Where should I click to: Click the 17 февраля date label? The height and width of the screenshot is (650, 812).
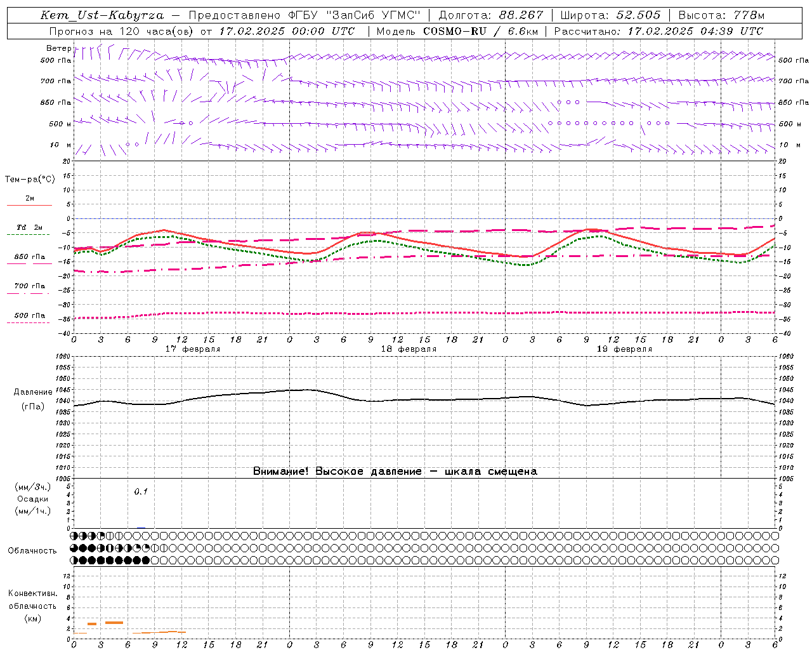pyautogui.click(x=193, y=349)
